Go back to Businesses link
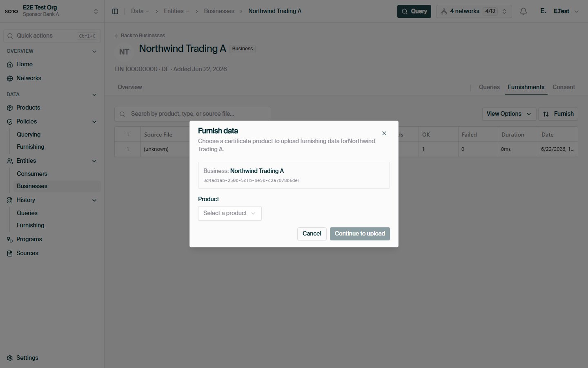Image resolution: width=588 pixels, height=368 pixels. point(140,36)
